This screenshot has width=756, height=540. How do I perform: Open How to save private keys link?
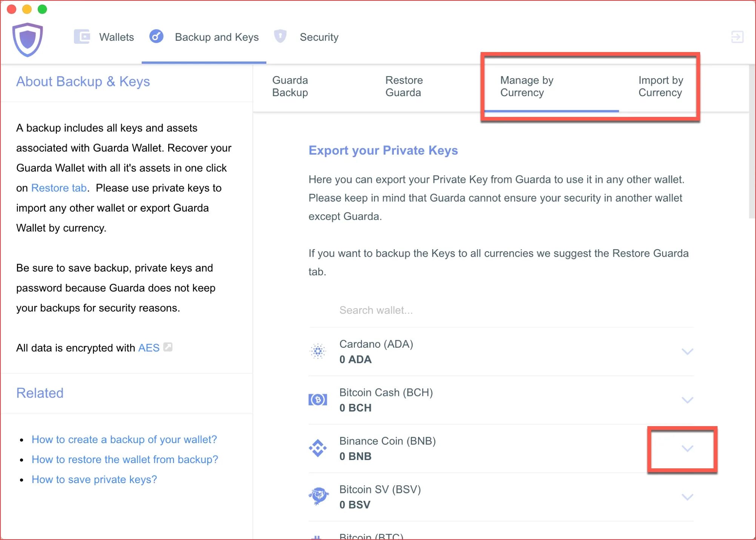coord(94,479)
